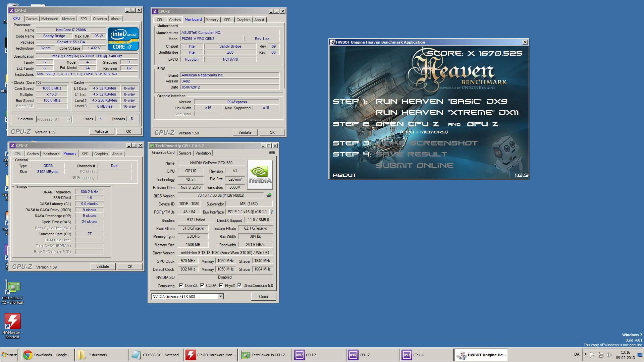Click OK in the CPU tab window
644x362 pixels.
tap(128, 131)
